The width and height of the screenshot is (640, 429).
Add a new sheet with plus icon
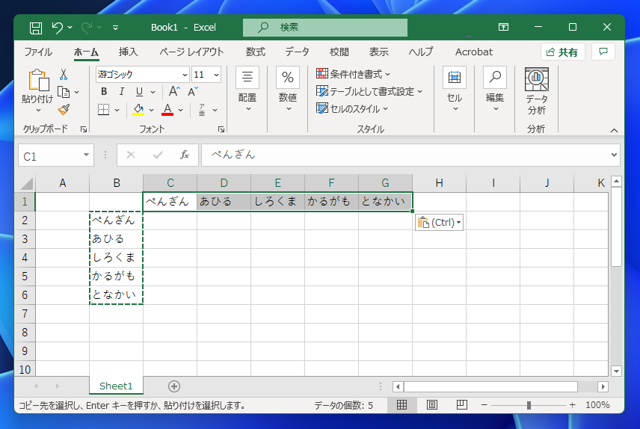[174, 386]
